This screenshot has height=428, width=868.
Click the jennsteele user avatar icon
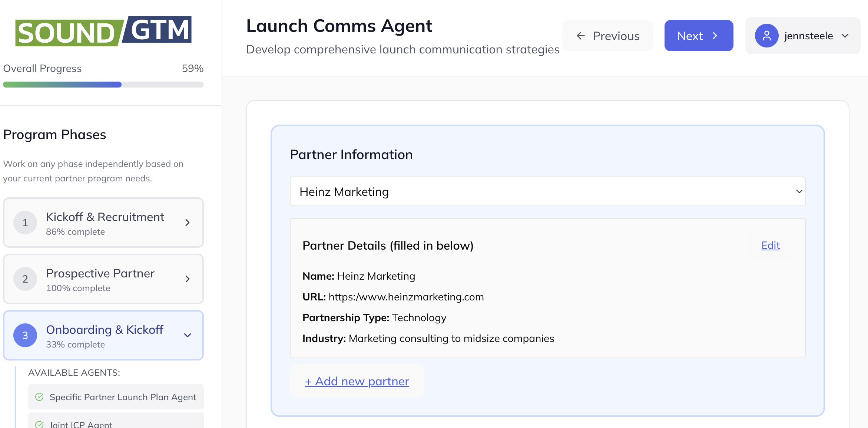coord(766,36)
